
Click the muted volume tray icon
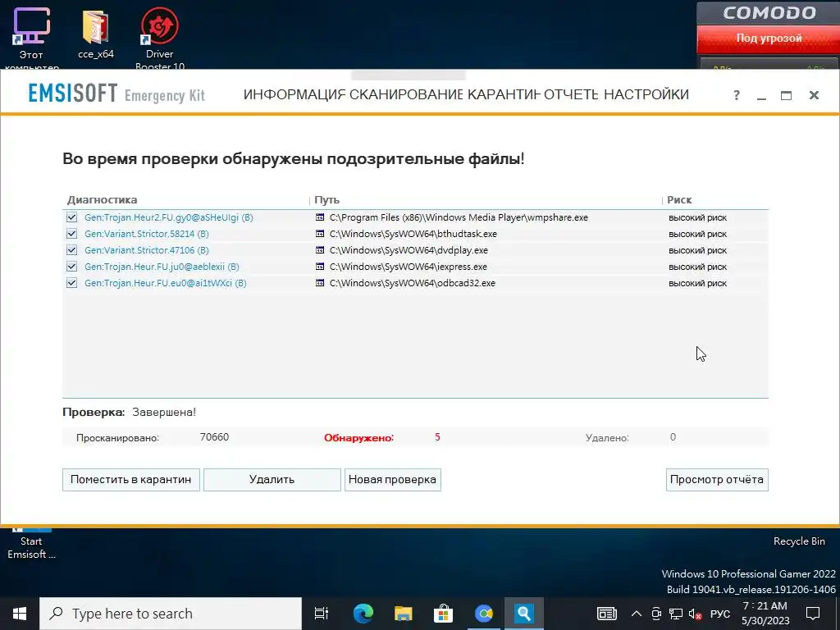click(x=696, y=614)
